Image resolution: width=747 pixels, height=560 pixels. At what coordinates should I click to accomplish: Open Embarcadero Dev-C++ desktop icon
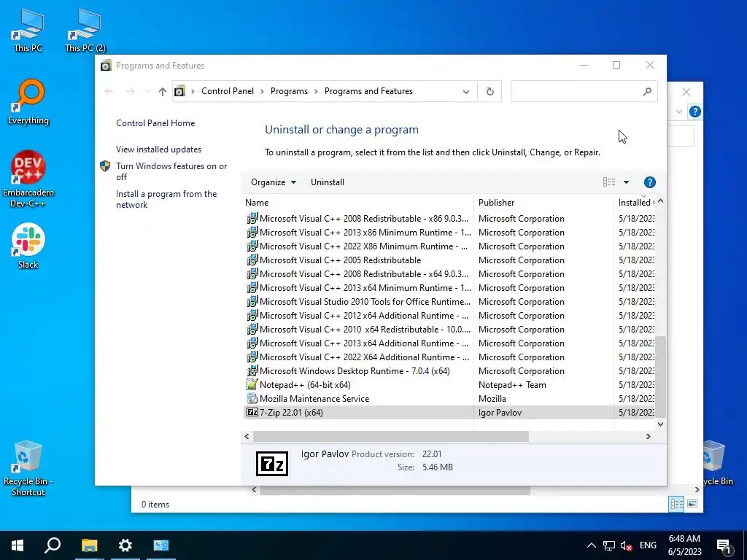click(28, 179)
